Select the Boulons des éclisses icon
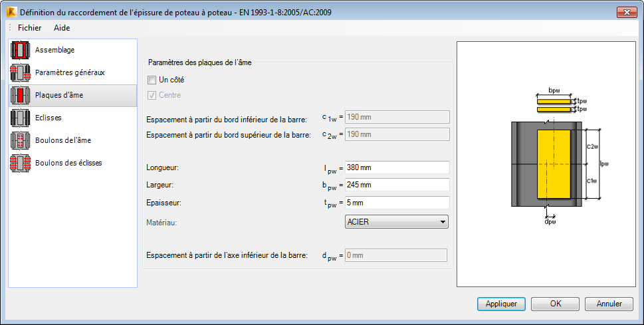 click(21, 163)
